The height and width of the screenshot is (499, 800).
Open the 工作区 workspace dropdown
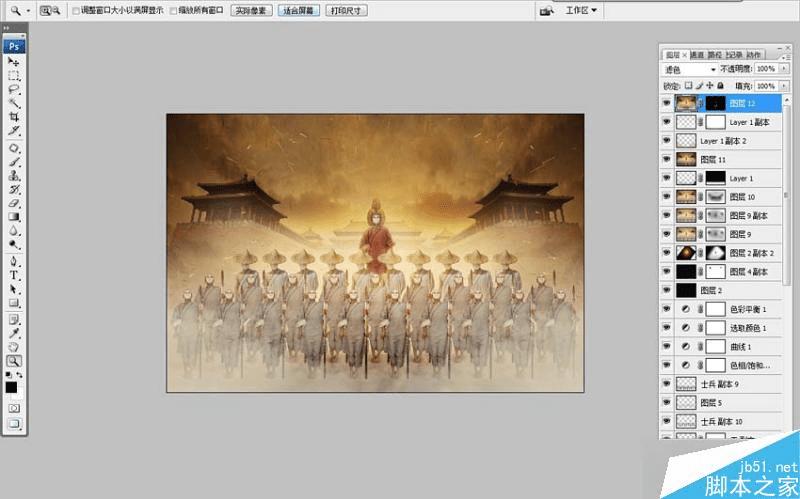click(581, 10)
